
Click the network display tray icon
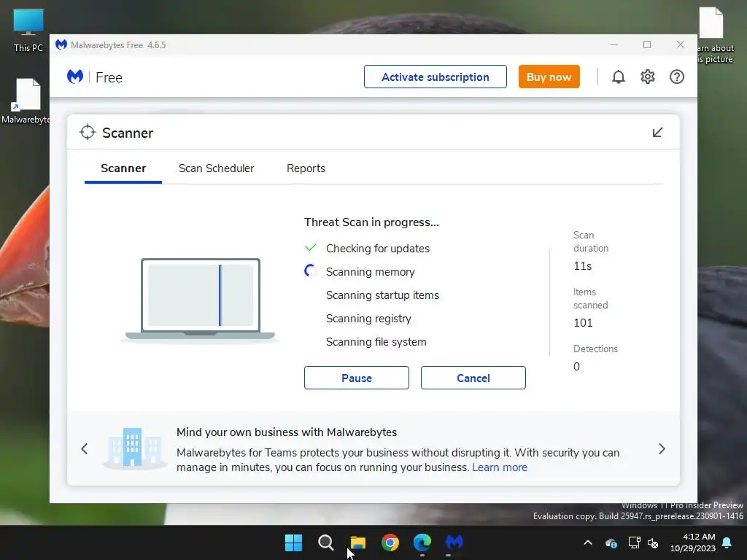click(634, 542)
